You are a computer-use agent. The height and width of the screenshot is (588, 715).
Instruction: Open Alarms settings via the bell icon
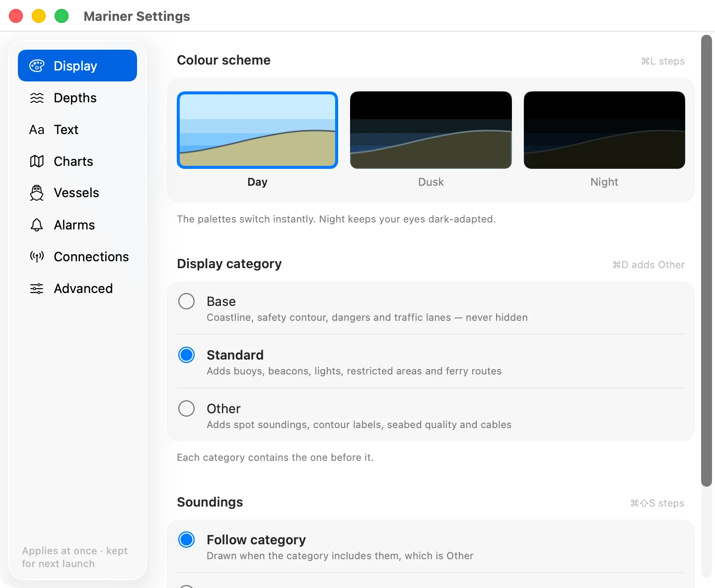37,225
